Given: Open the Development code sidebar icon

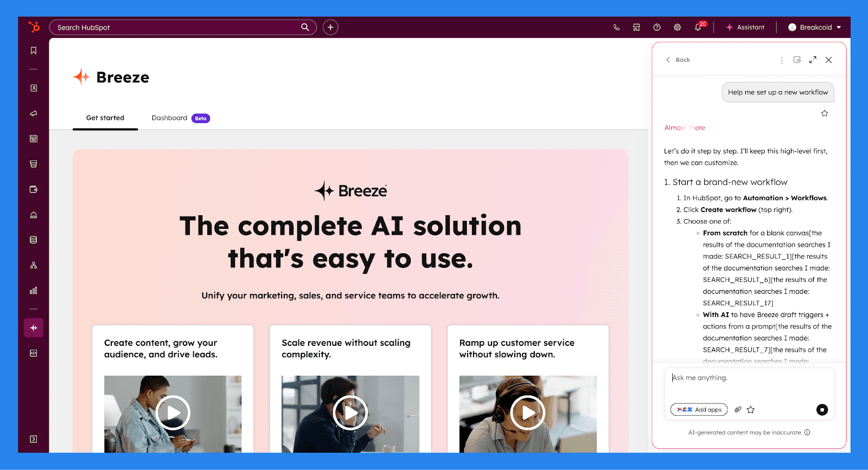Looking at the screenshot, I should 34,353.
